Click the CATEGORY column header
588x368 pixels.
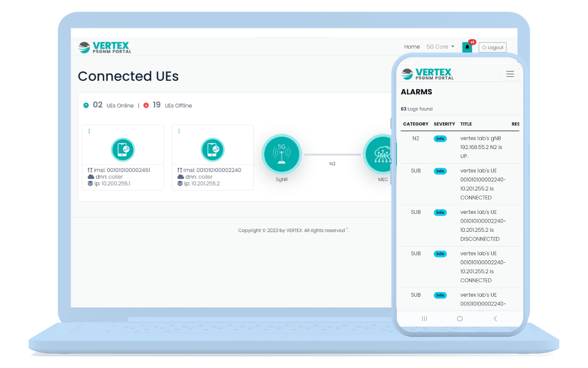[415, 124]
